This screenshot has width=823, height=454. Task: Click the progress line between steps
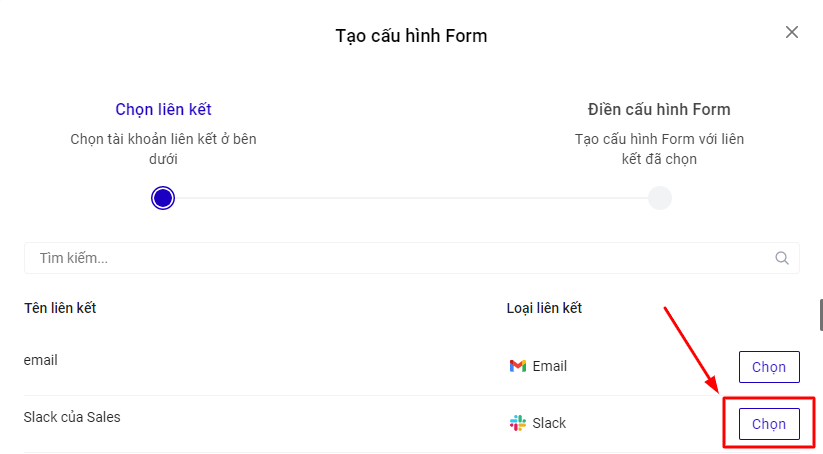410,198
